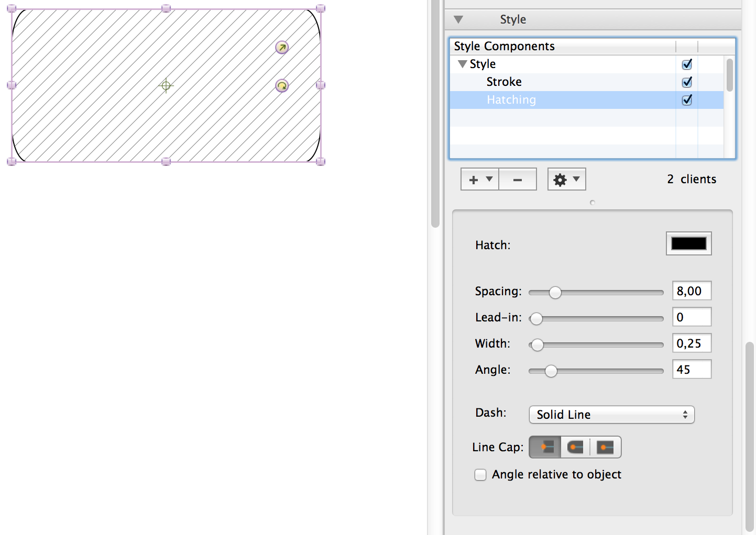The height and width of the screenshot is (535, 756).
Task: Open the add style component menu
Action: (x=480, y=180)
